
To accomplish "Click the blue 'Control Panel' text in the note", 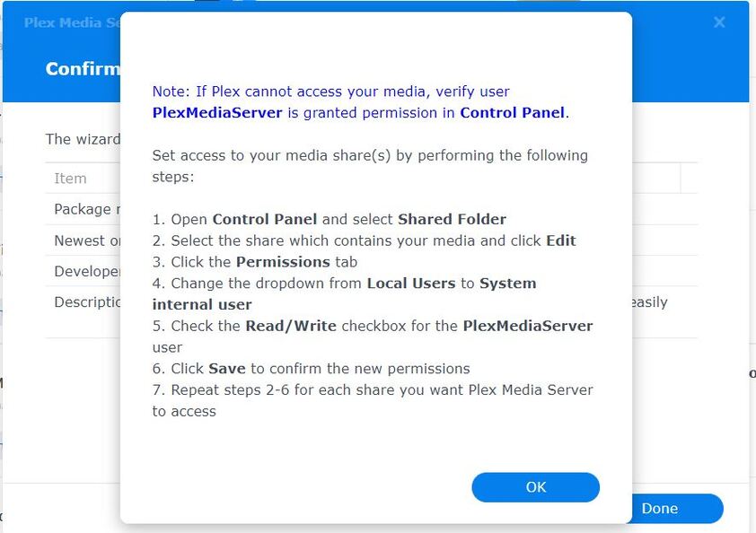I will 512,113.
